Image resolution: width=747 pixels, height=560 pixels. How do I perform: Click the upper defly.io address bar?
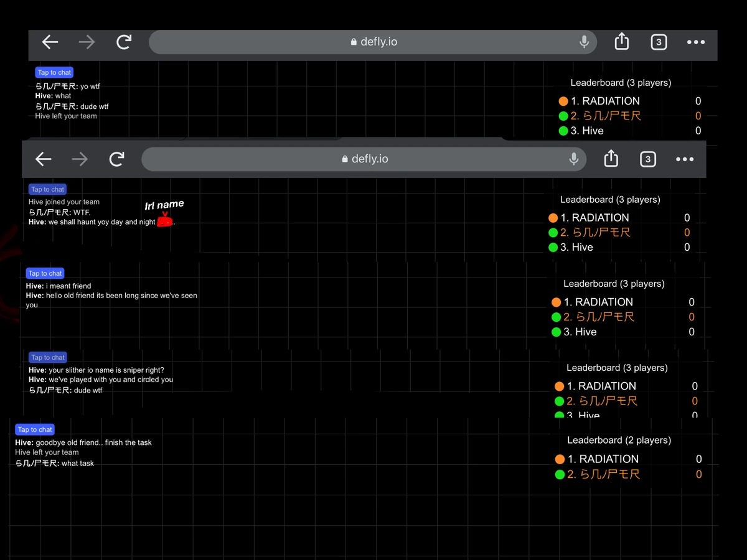(x=374, y=42)
